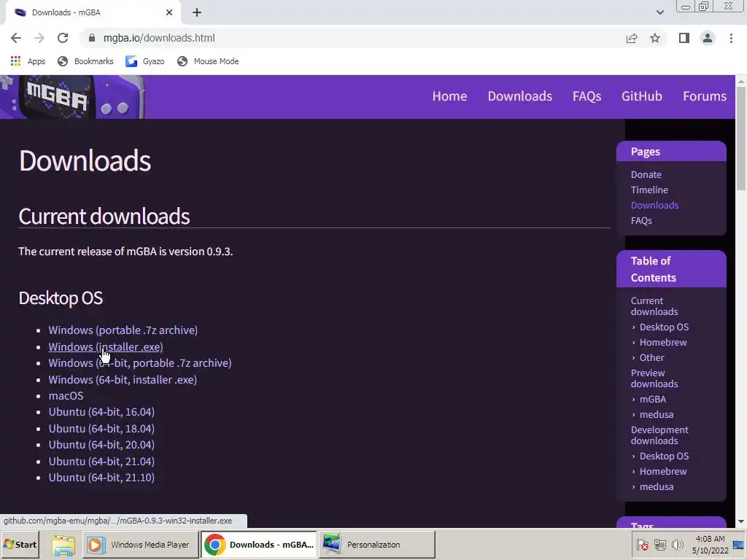Jump to Desktop OS under Development downloads

[664, 456]
